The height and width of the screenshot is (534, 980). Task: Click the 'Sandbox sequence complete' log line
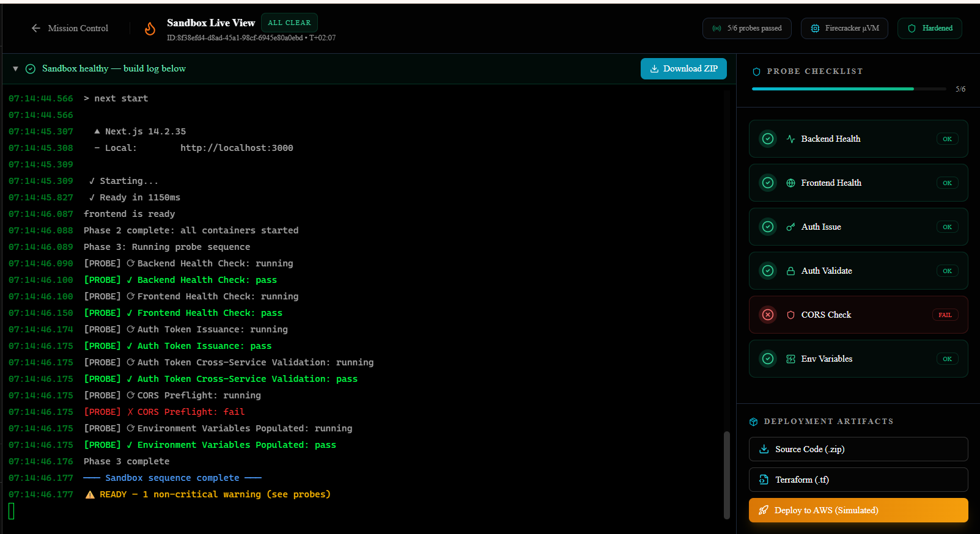click(172, 478)
